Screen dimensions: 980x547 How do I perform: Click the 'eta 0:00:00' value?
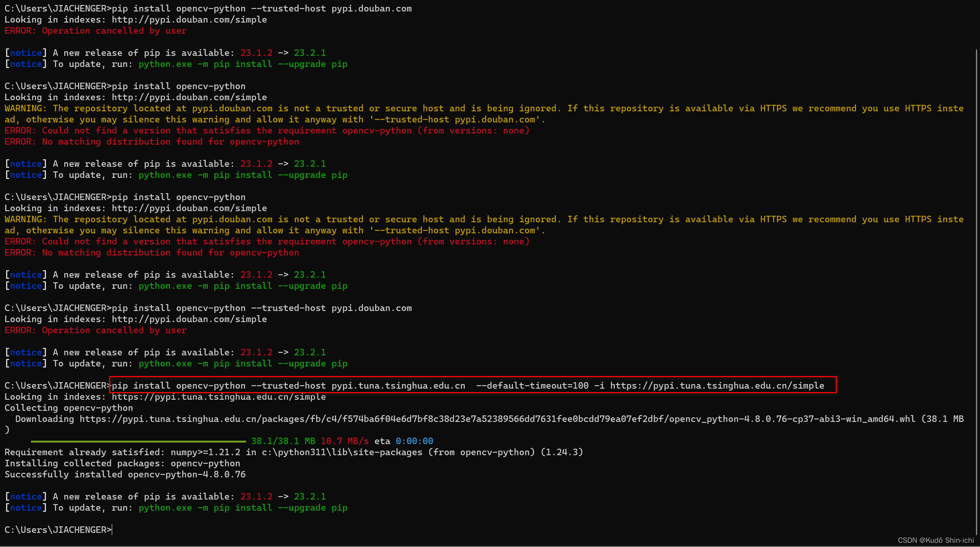pyautogui.click(x=404, y=441)
